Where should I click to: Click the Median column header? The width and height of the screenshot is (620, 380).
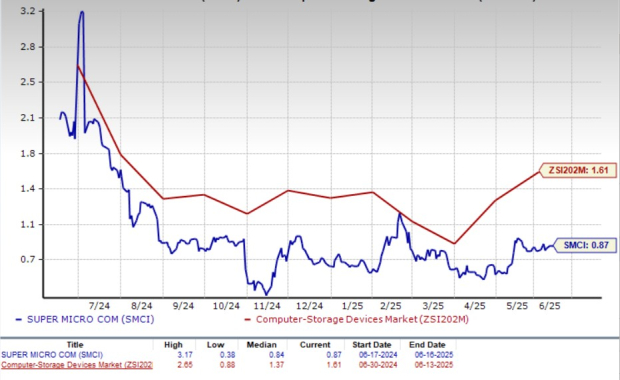(261, 345)
